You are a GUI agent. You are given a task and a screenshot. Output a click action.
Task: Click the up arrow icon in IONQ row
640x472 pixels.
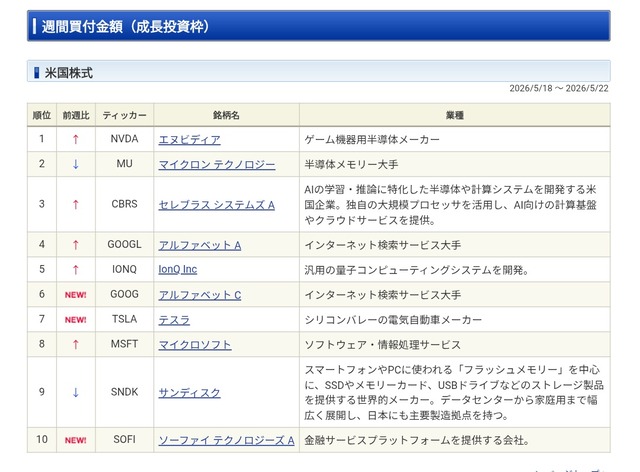tap(76, 270)
